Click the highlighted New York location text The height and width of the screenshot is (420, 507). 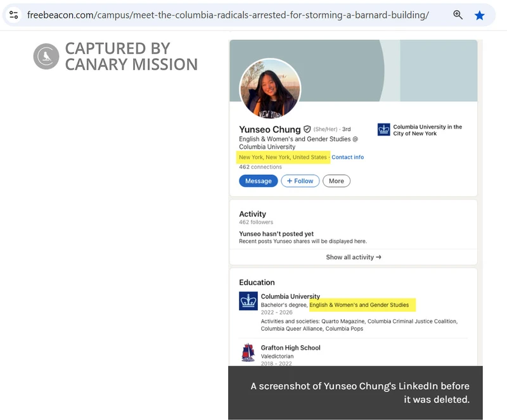tap(283, 157)
